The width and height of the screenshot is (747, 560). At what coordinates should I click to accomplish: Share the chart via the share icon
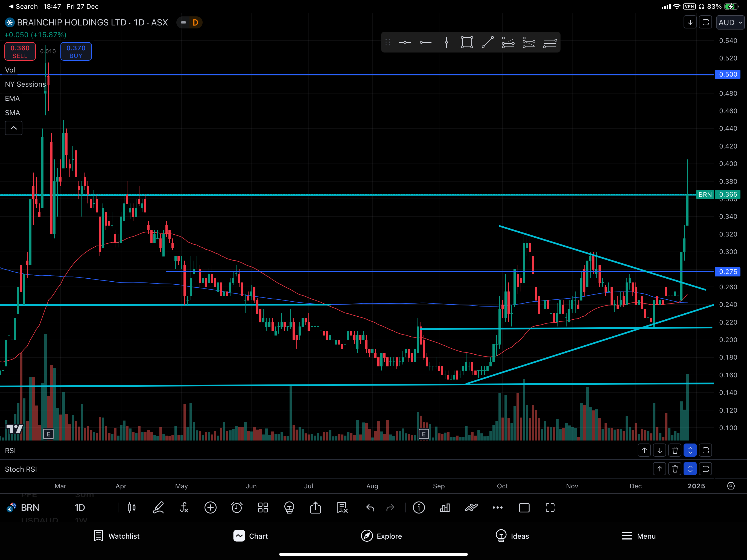point(316,507)
